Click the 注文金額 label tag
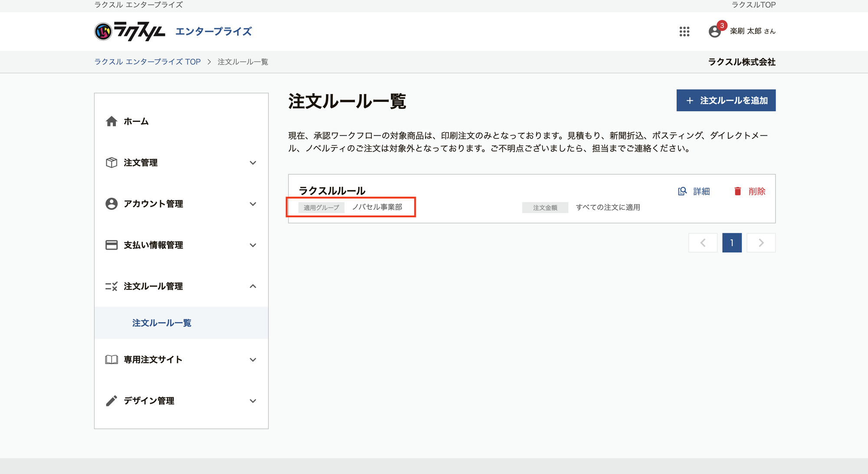Screen dimensions: 868x474 [x=545, y=208]
